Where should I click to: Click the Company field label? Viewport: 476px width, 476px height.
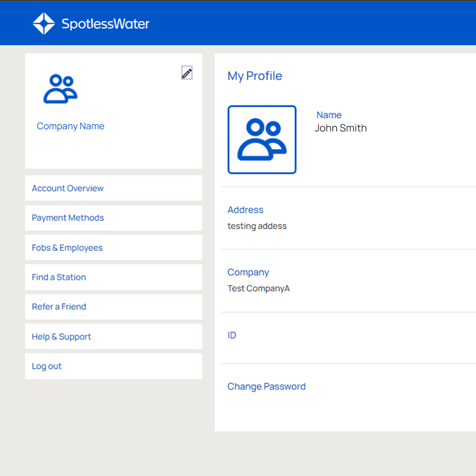click(248, 272)
